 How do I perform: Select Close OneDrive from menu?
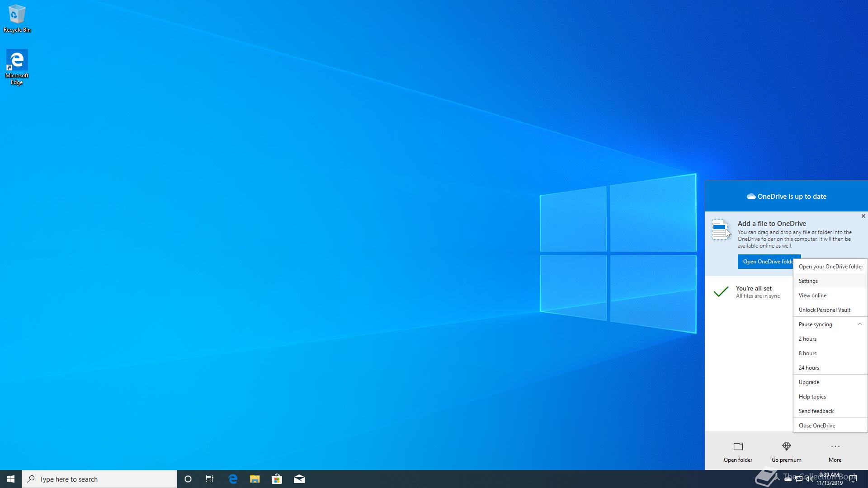[816, 426]
